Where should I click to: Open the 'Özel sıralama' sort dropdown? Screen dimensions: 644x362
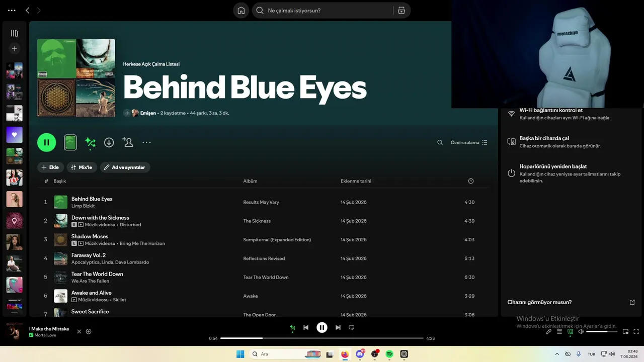pyautogui.click(x=469, y=143)
